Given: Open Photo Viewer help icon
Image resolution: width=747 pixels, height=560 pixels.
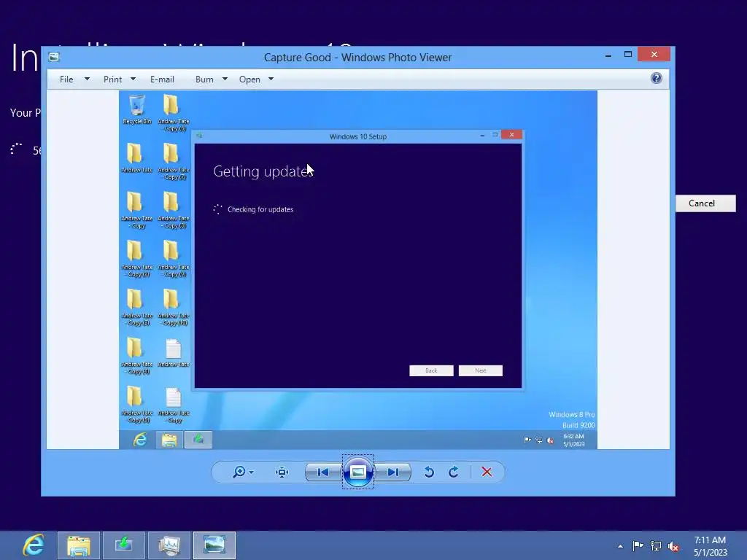Looking at the screenshot, I should tap(656, 78).
